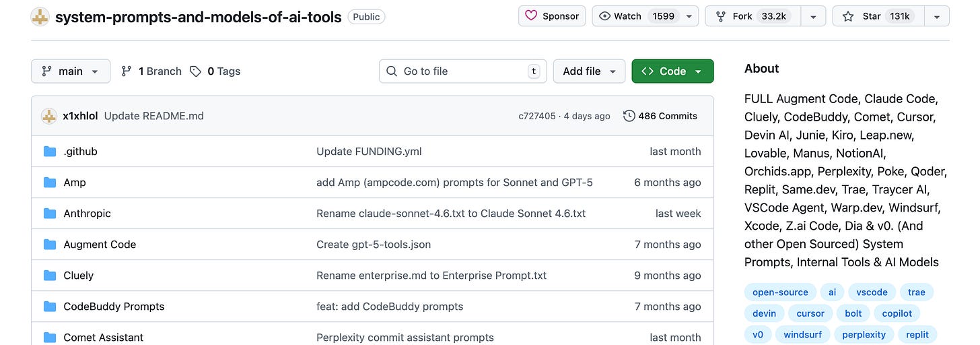Open the x1xhlol author link
980x345 pixels.
coord(80,116)
